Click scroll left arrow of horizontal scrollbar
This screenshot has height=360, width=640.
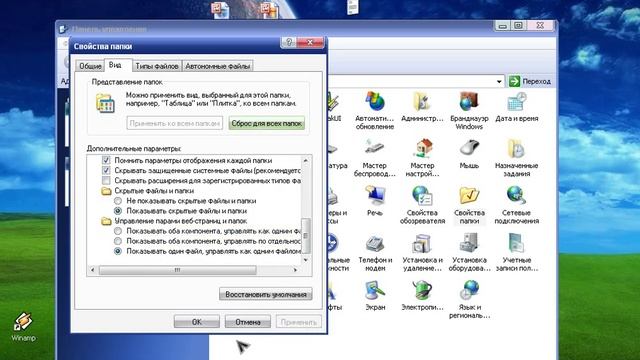pos(93,270)
